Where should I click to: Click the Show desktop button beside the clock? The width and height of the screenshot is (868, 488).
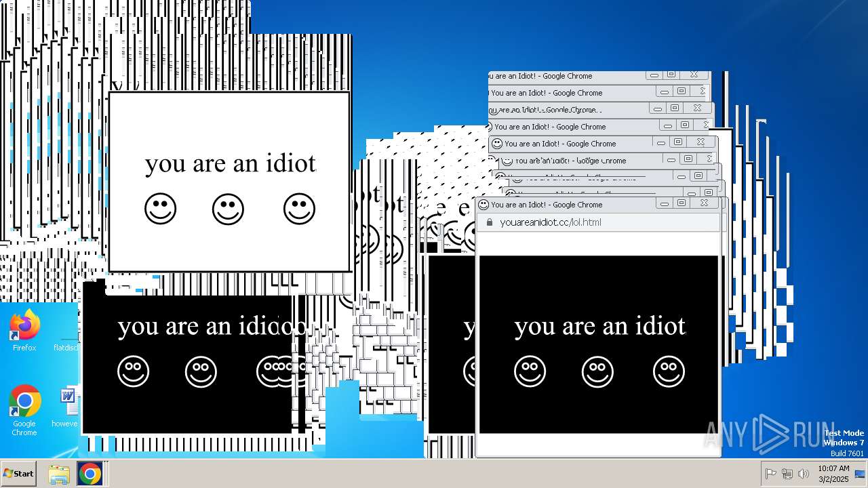[860, 474]
